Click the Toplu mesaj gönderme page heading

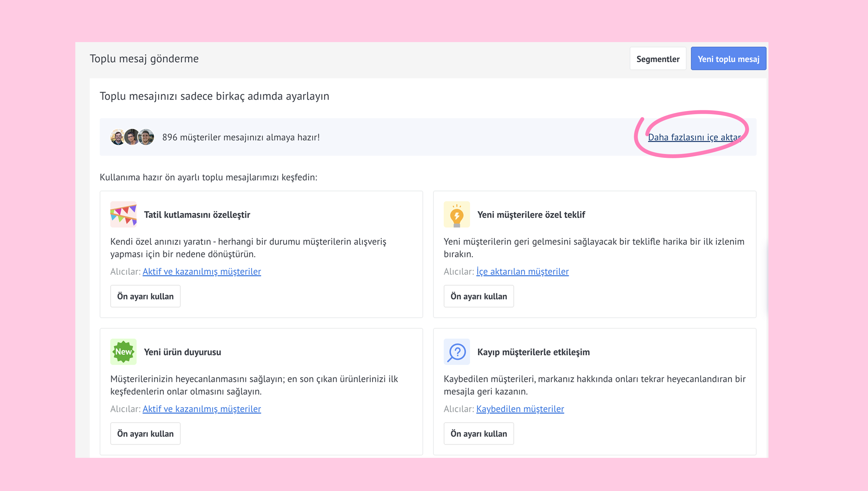[x=144, y=59]
